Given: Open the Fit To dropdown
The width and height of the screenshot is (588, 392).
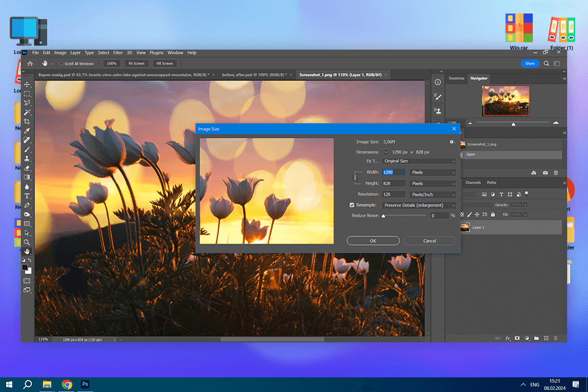Looking at the screenshot, I should pos(418,161).
